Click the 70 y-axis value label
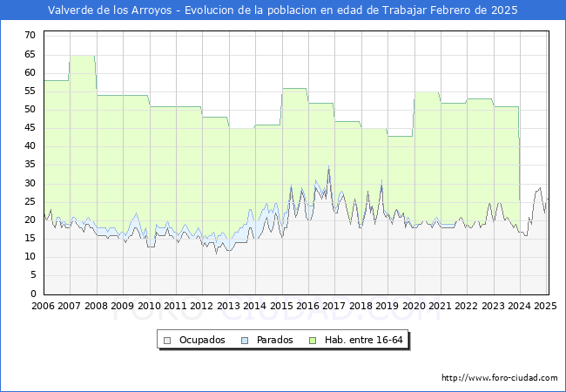The height and width of the screenshot is (392, 566). pos(30,36)
